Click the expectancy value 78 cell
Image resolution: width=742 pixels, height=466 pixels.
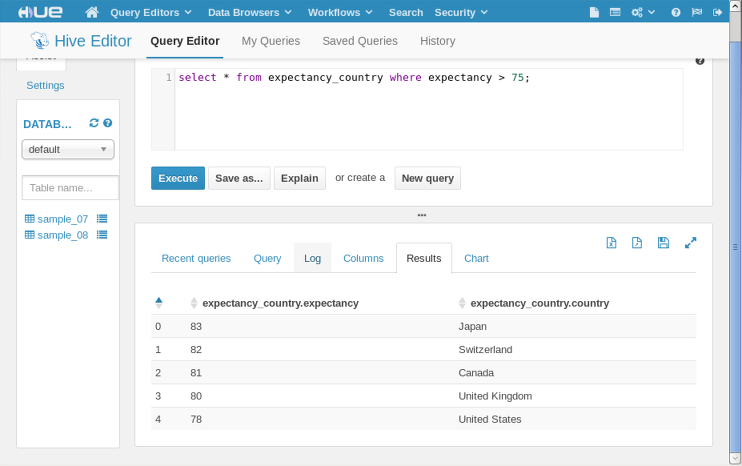point(196,419)
